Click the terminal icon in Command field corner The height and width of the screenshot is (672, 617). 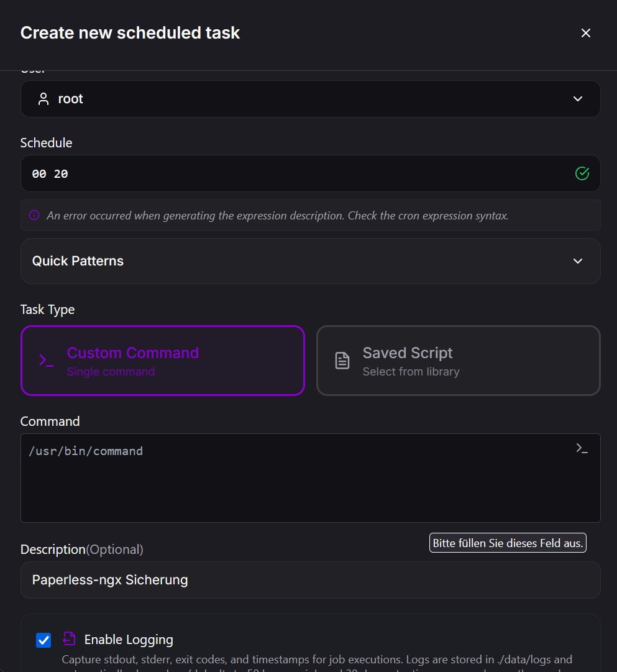point(582,448)
